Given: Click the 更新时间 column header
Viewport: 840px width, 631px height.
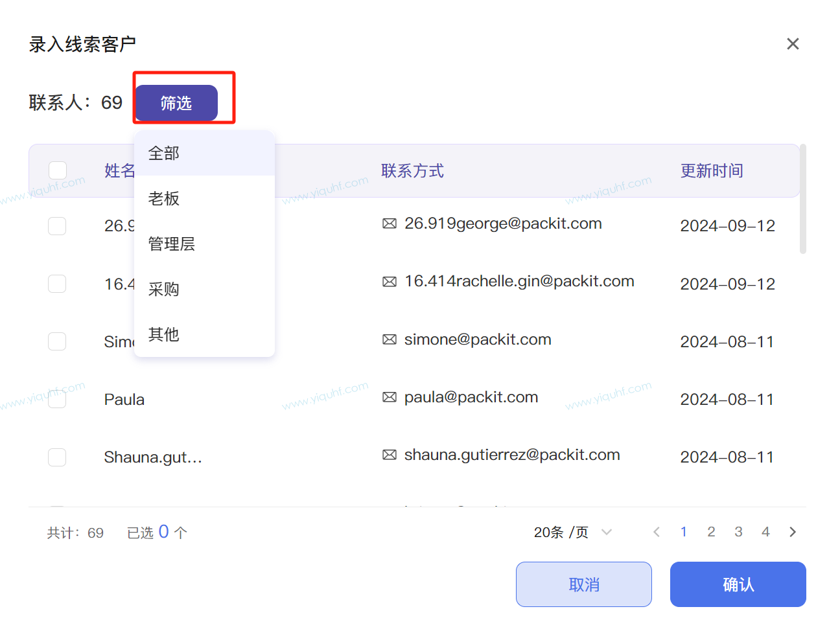Looking at the screenshot, I should click(x=712, y=171).
